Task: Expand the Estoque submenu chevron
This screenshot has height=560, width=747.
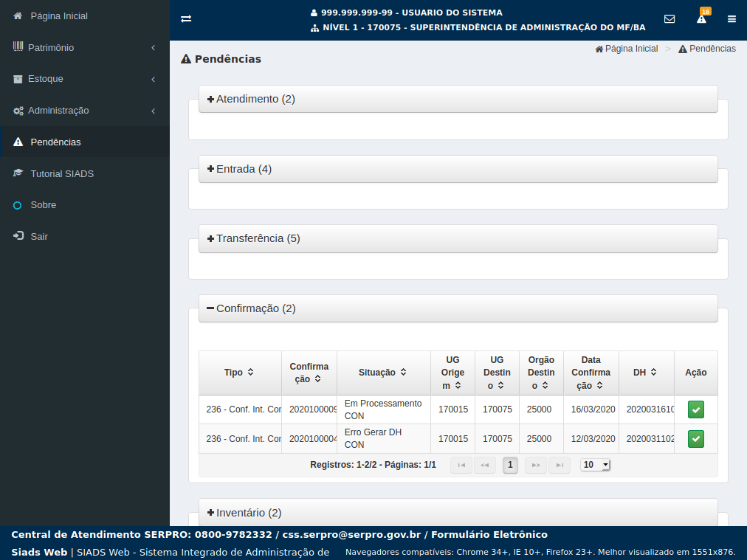Action: [x=154, y=79]
